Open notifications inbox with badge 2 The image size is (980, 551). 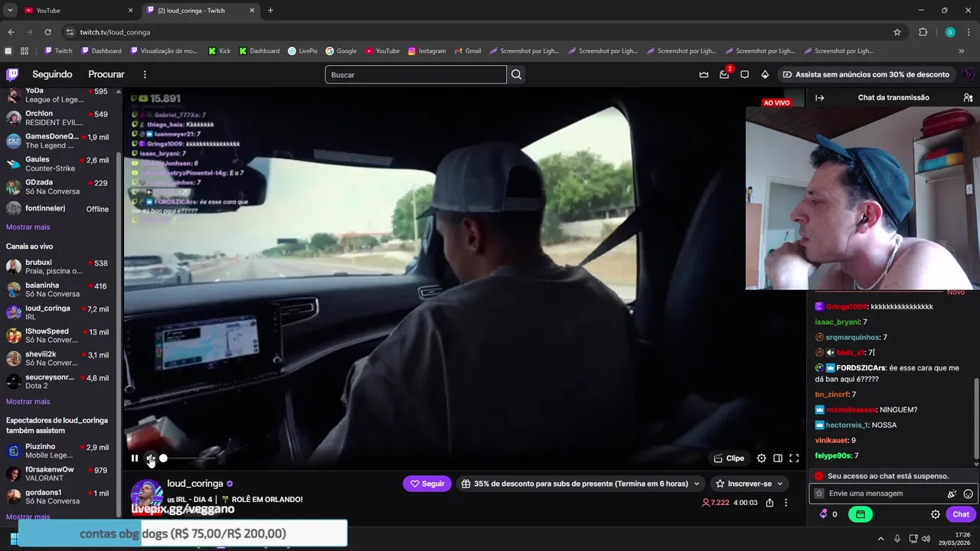(724, 74)
